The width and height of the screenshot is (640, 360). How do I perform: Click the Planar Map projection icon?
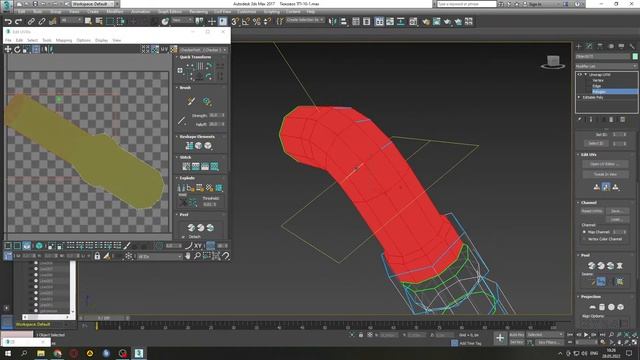(x=593, y=307)
